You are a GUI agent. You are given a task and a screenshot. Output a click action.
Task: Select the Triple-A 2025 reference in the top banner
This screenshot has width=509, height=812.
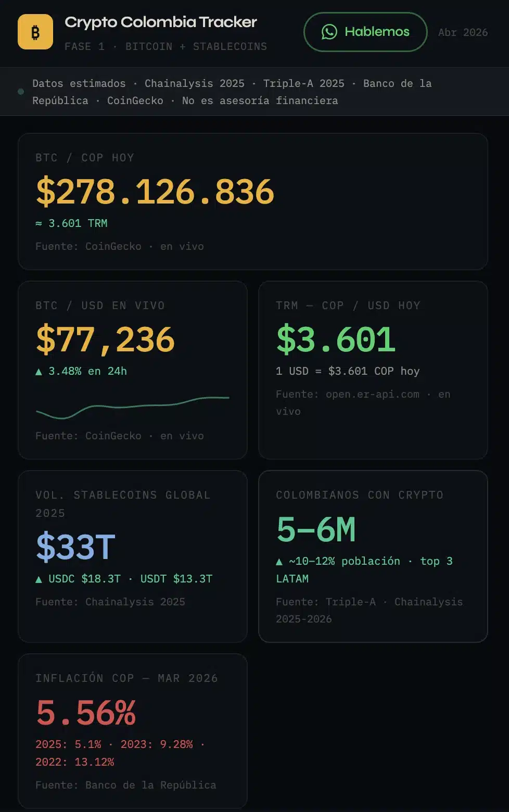304,83
